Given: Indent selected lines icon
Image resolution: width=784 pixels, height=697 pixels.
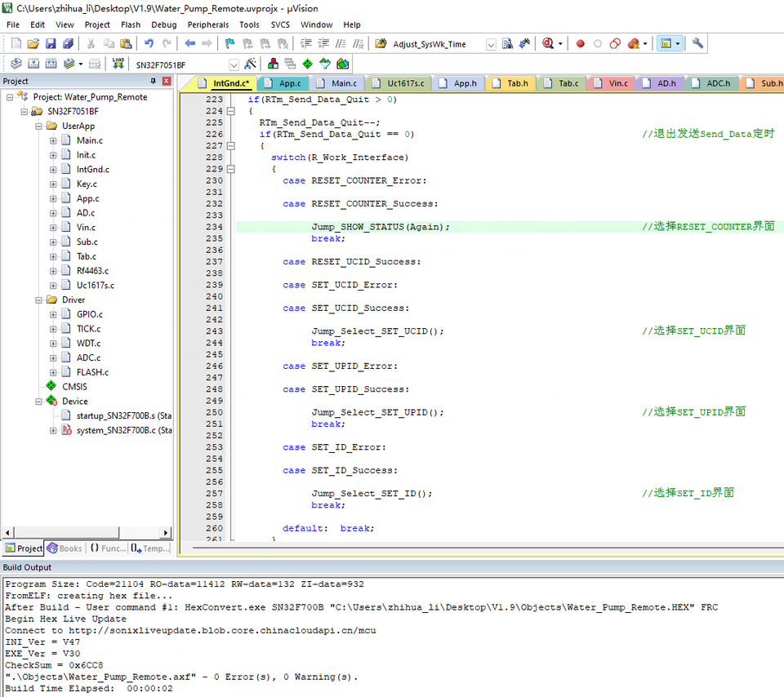Looking at the screenshot, I should point(305,43).
